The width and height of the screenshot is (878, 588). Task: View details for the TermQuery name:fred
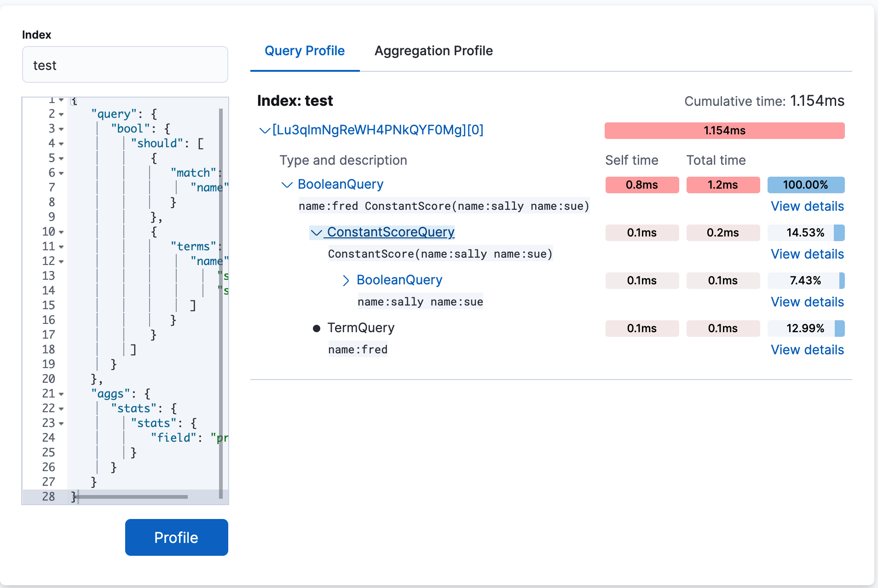tap(807, 350)
